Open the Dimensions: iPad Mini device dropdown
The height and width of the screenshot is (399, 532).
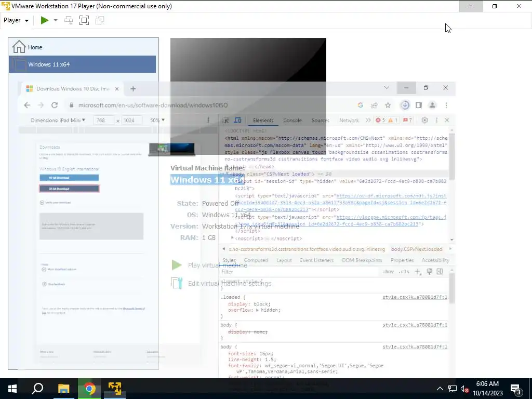[58, 120]
